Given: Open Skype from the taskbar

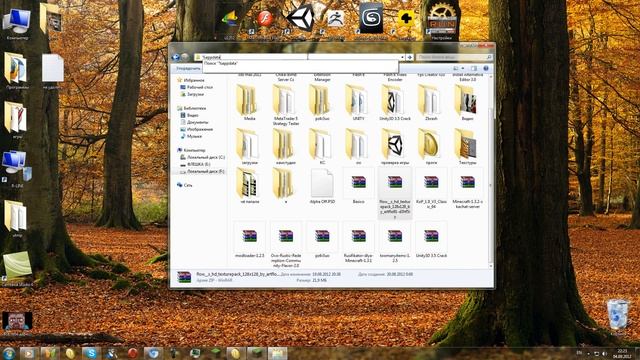Looking at the screenshot, I should (x=91, y=353).
